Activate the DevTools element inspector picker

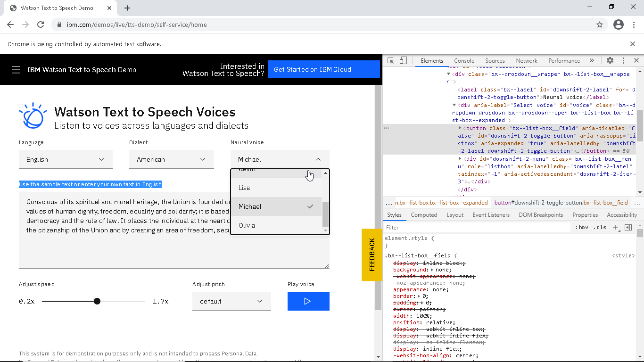pyautogui.click(x=390, y=60)
